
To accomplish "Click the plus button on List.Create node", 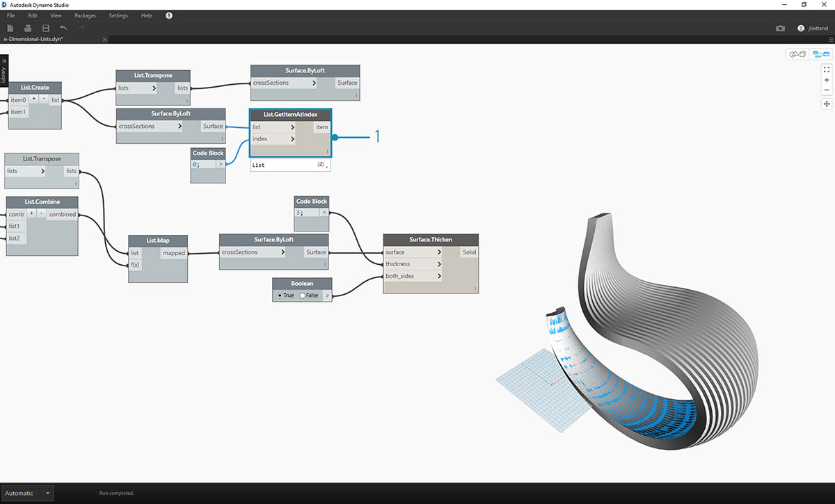I will point(33,99).
